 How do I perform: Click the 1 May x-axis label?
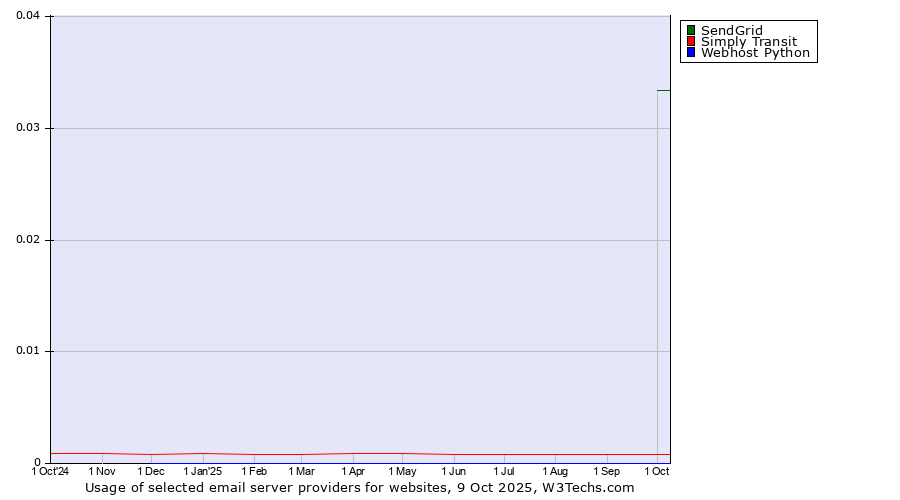402,471
